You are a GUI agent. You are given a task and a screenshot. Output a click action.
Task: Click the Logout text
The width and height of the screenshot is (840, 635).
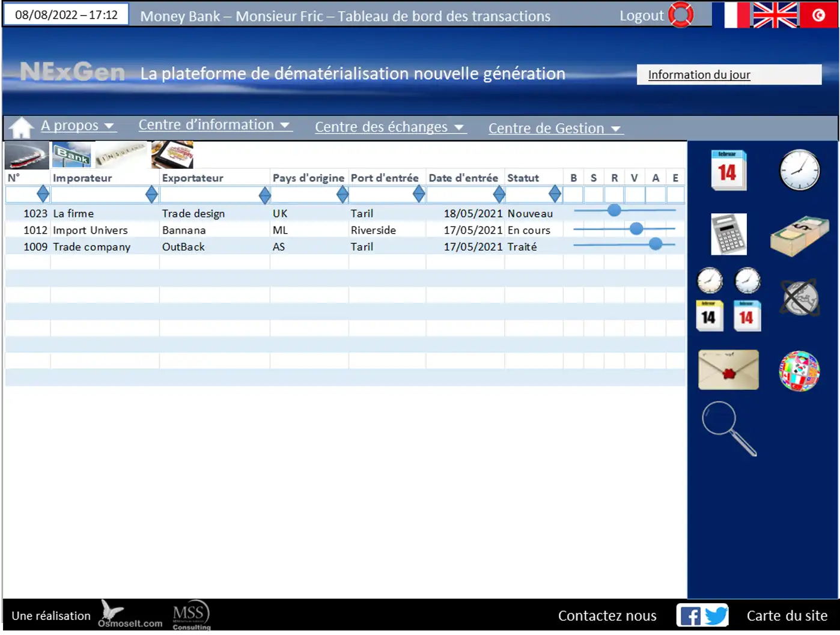point(642,16)
